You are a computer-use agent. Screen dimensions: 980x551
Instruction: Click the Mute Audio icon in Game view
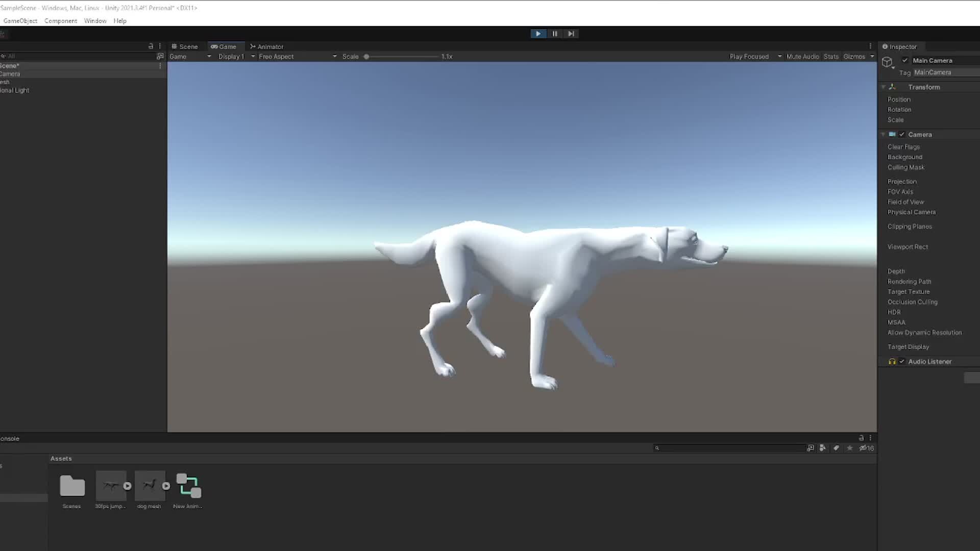point(802,56)
